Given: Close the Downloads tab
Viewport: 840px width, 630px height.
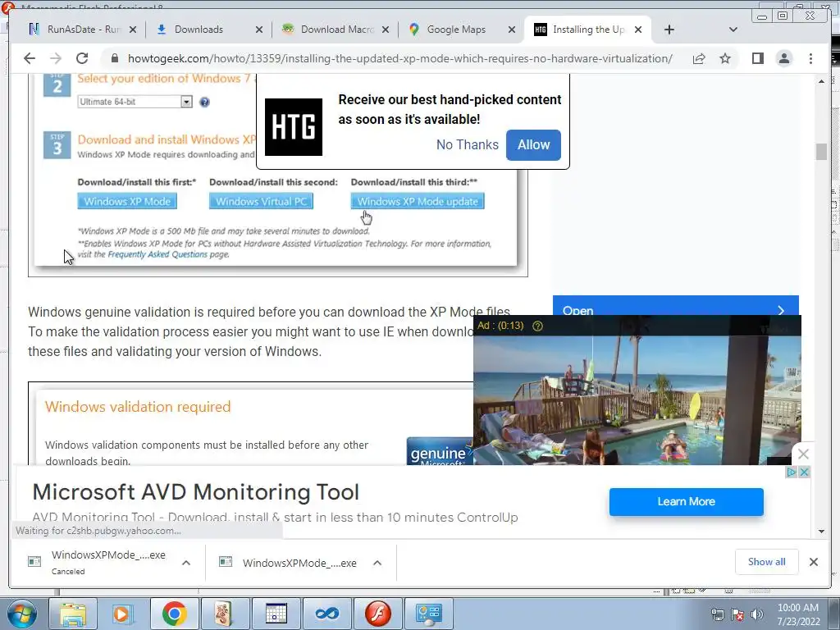Looking at the screenshot, I should point(259,30).
